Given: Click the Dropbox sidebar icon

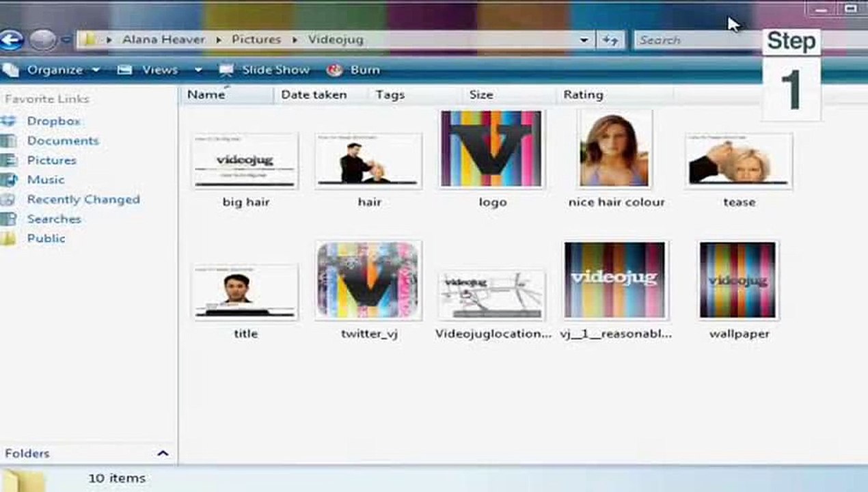Looking at the screenshot, I should tap(8, 121).
